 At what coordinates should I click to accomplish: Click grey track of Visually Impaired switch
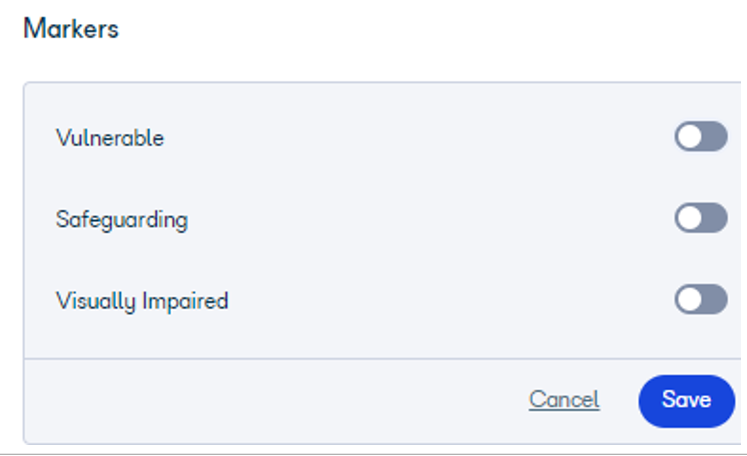(x=714, y=299)
